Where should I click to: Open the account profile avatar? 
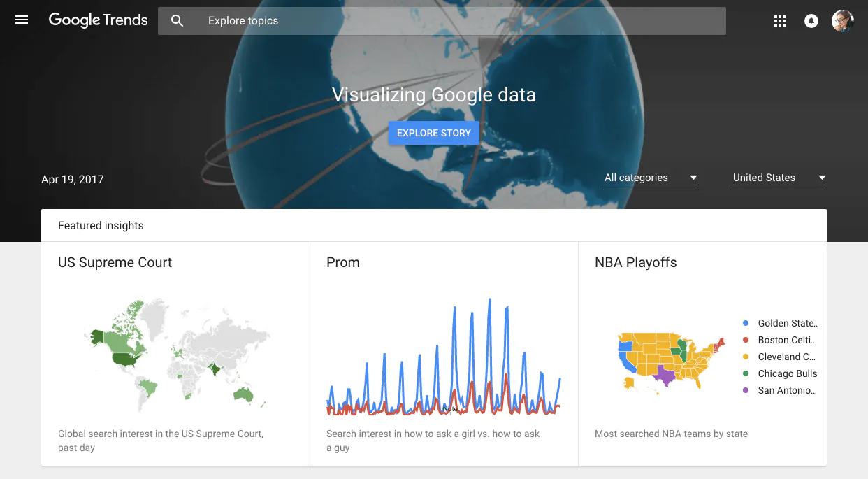click(x=843, y=21)
